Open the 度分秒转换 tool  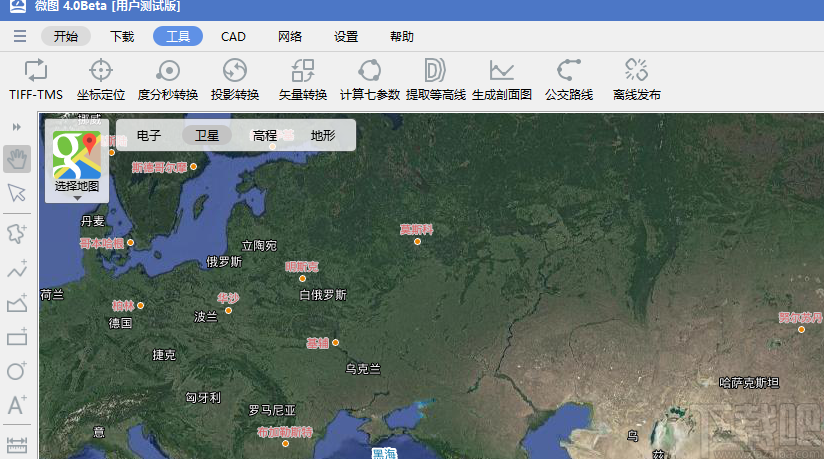168,80
